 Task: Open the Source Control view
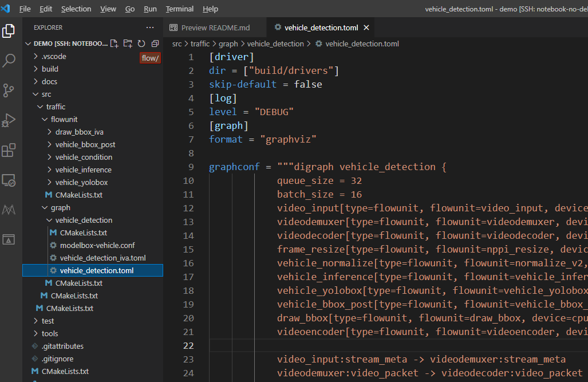(x=9, y=90)
